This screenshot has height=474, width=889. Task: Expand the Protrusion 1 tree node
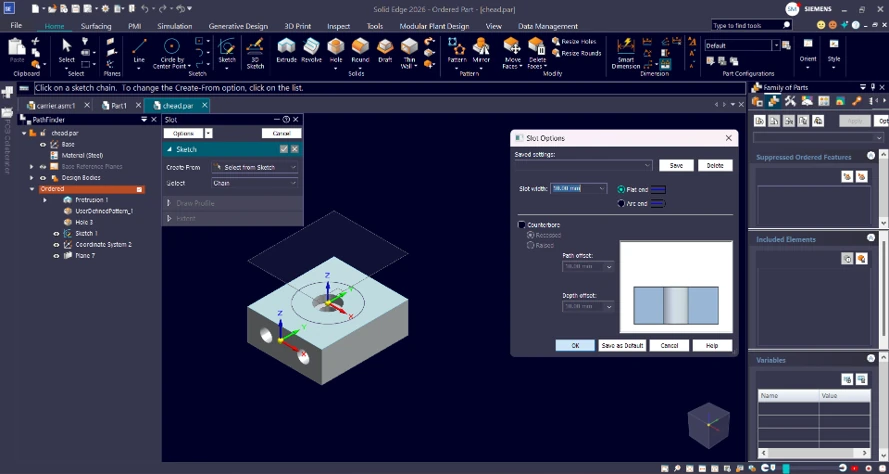(x=44, y=200)
